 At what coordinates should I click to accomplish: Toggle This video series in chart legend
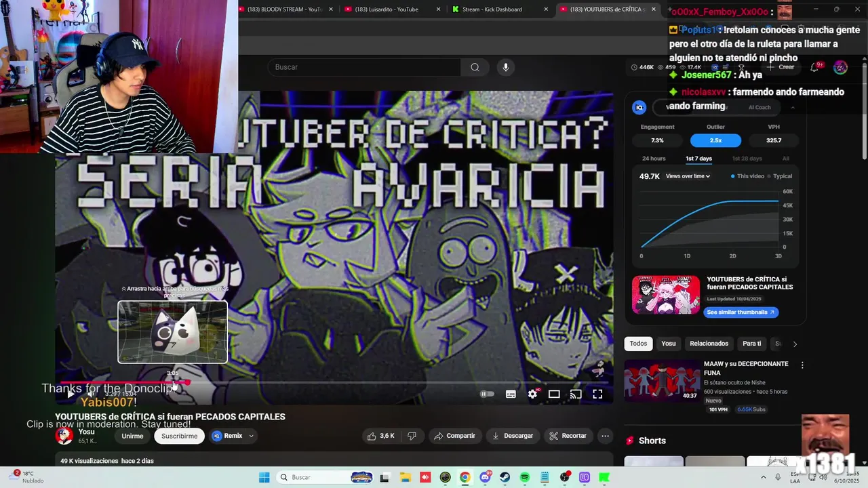click(x=747, y=176)
